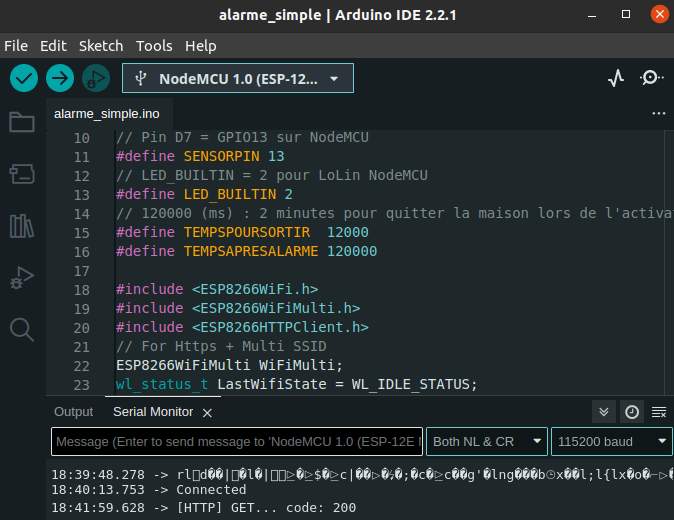The image size is (674, 520).
Task: Start debugging with the debug play icon
Action: tap(96, 78)
